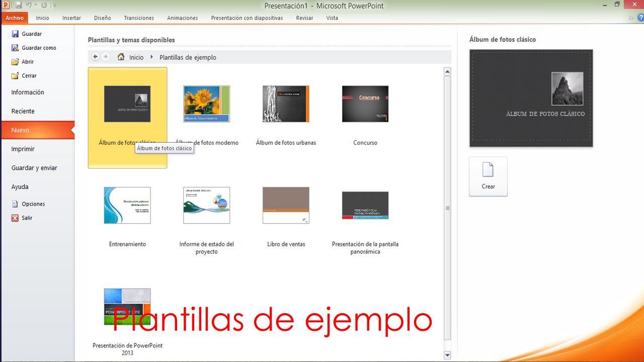Click the Concurso caption text
The height and width of the screenshot is (362, 644).
tap(365, 143)
